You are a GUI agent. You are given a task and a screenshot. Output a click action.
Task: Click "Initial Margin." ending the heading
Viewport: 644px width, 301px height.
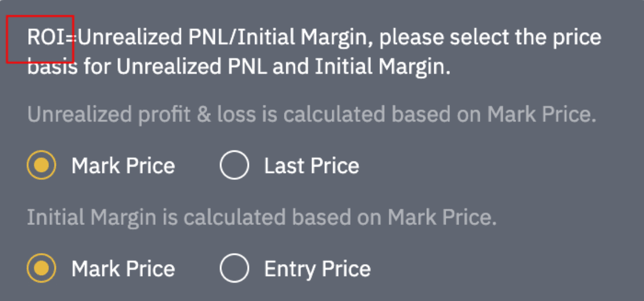[x=382, y=68]
